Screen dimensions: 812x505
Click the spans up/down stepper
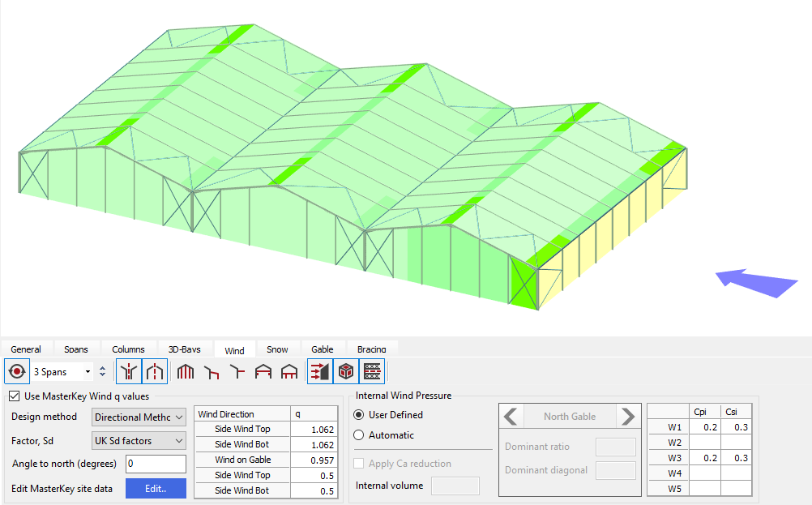tap(102, 371)
